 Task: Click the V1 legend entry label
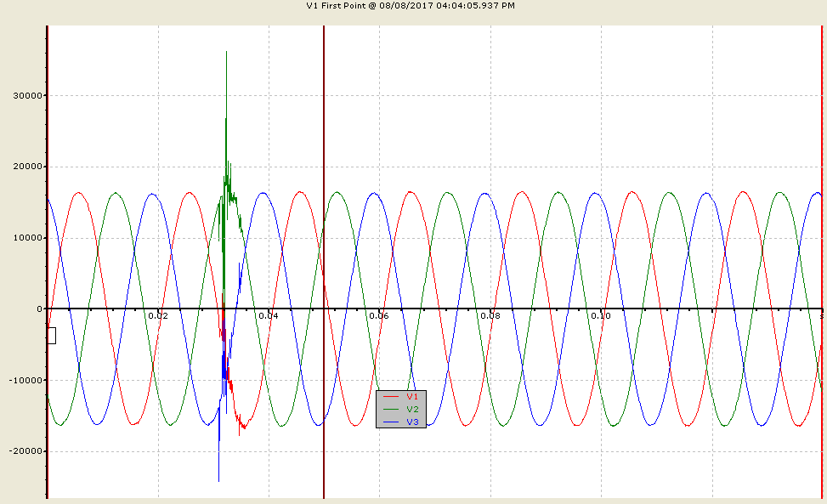412,396
